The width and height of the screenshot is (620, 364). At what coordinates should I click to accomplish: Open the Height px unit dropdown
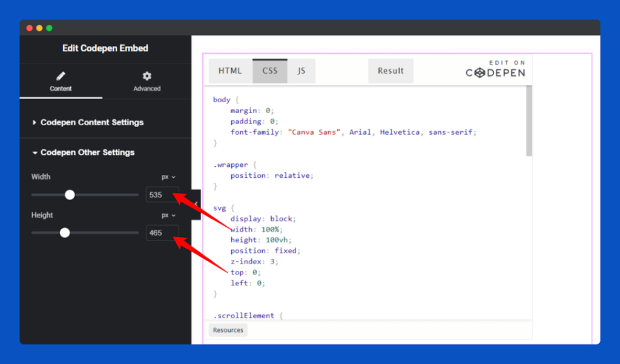click(168, 215)
